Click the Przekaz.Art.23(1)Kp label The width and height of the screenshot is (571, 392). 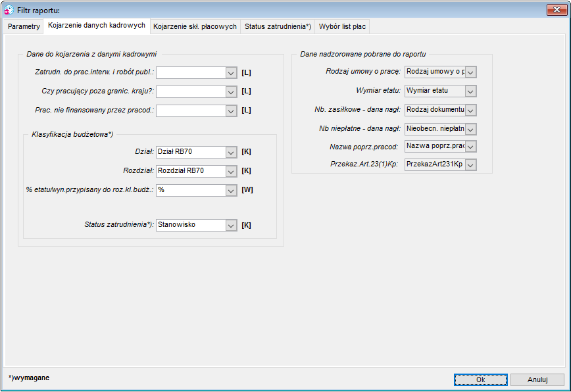[x=364, y=164]
